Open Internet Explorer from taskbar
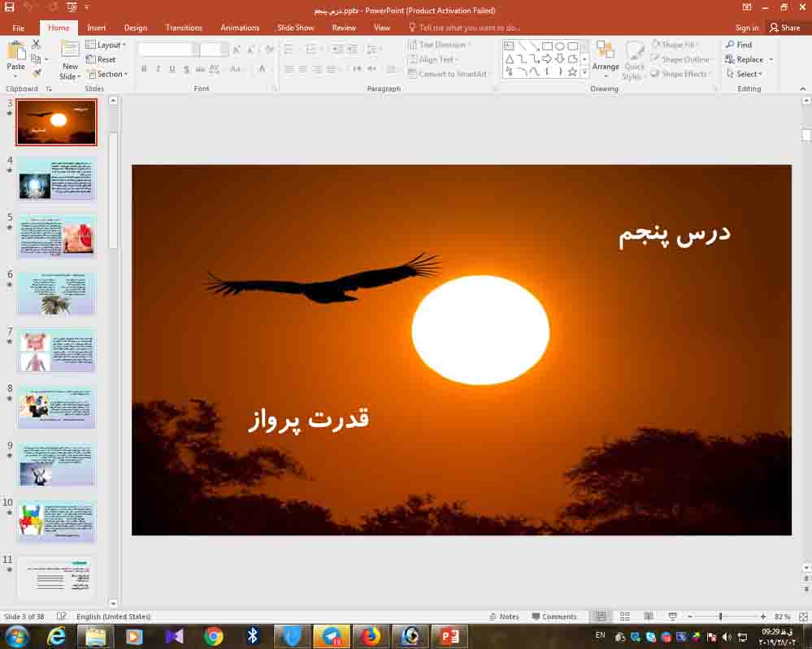The width and height of the screenshot is (812, 649). coord(56,635)
